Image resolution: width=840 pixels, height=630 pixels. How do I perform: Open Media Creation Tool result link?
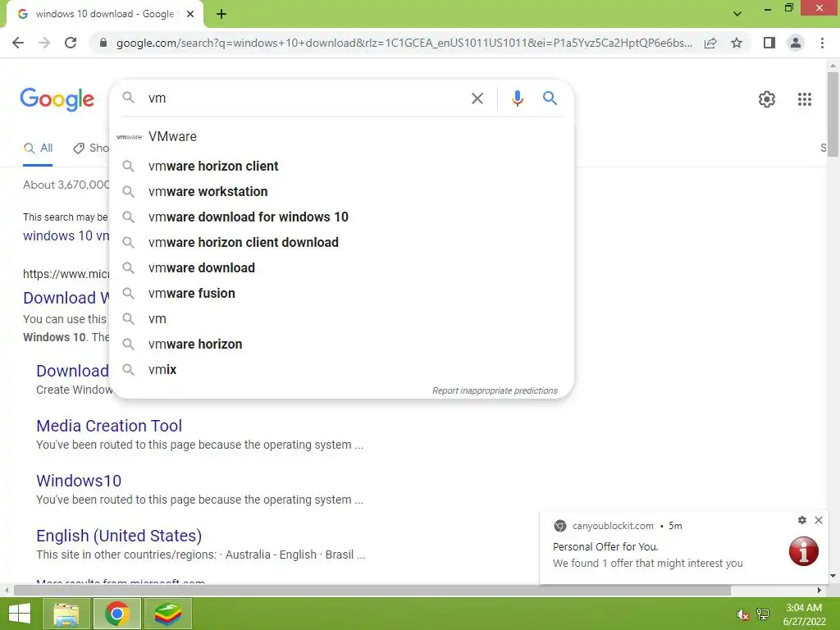pyautogui.click(x=109, y=426)
